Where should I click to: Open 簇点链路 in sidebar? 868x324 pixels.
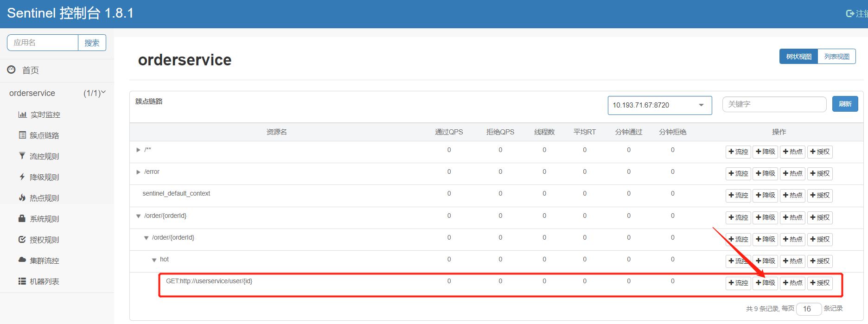coord(45,135)
